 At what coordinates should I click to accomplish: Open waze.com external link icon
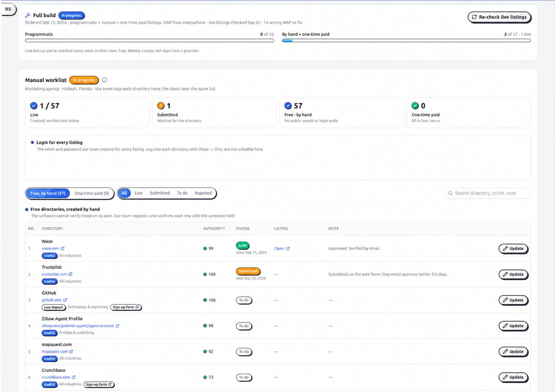tap(62, 248)
